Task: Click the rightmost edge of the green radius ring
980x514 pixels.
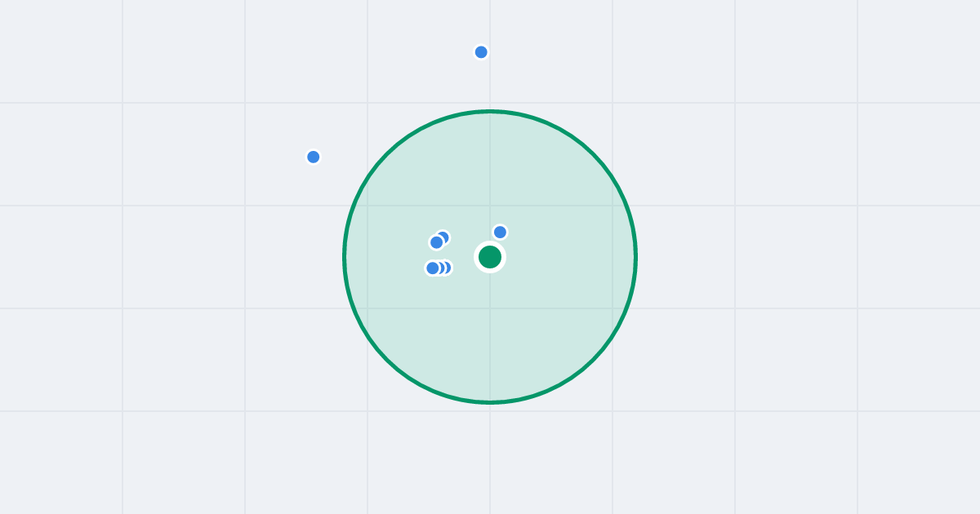Action: pyautogui.click(x=635, y=257)
